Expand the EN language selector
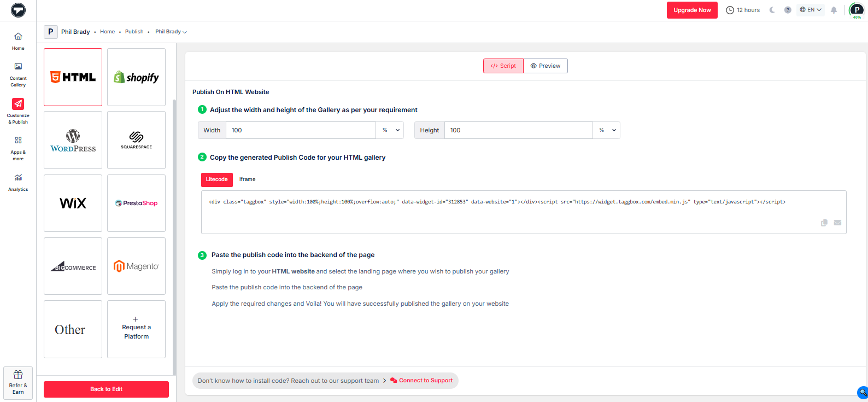 point(811,10)
